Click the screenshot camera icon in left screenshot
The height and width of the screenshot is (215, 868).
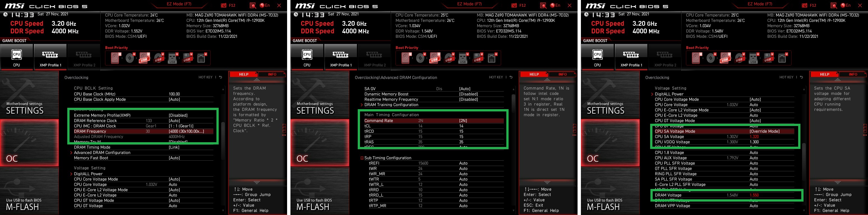pyautogui.click(x=224, y=5)
